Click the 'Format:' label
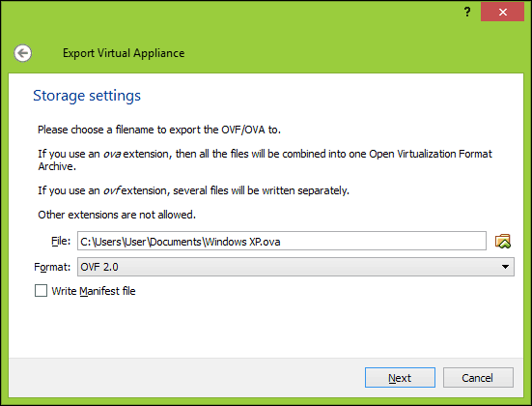This screenshot has height=406, width=532. pyautogui.click(x=52, y=267)
